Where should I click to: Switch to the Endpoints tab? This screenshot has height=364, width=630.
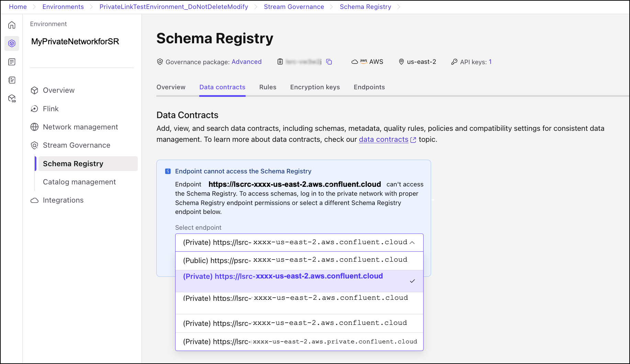[369, 87]
